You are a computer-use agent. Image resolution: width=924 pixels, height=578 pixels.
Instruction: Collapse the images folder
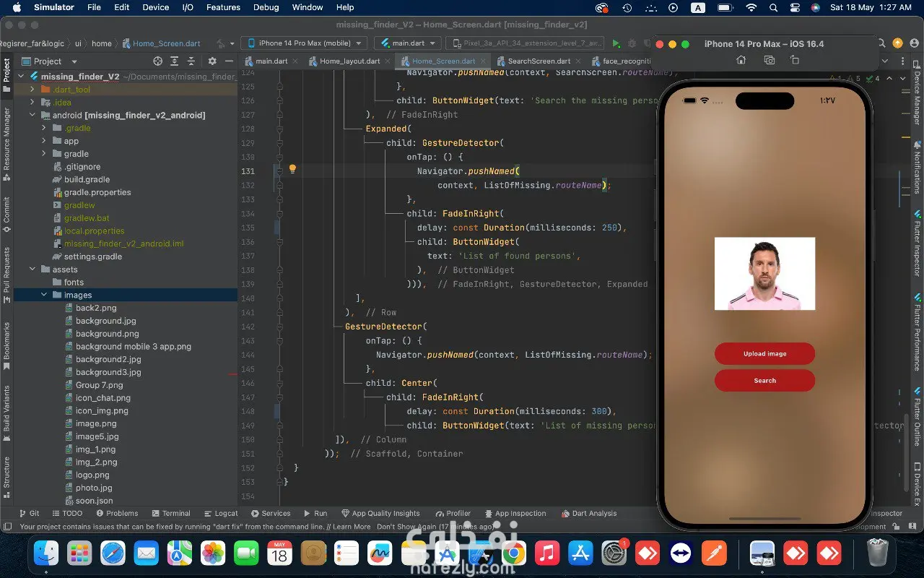44,295
